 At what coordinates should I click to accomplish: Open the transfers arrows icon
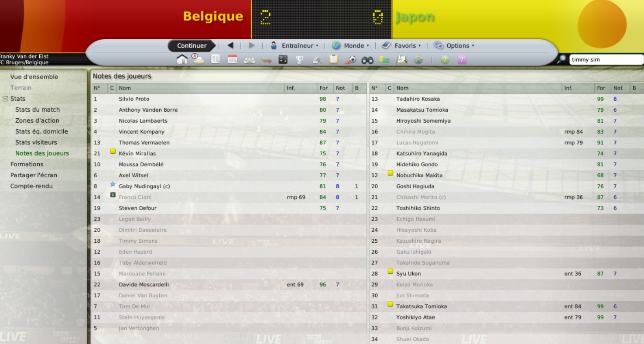coord(267,60)
